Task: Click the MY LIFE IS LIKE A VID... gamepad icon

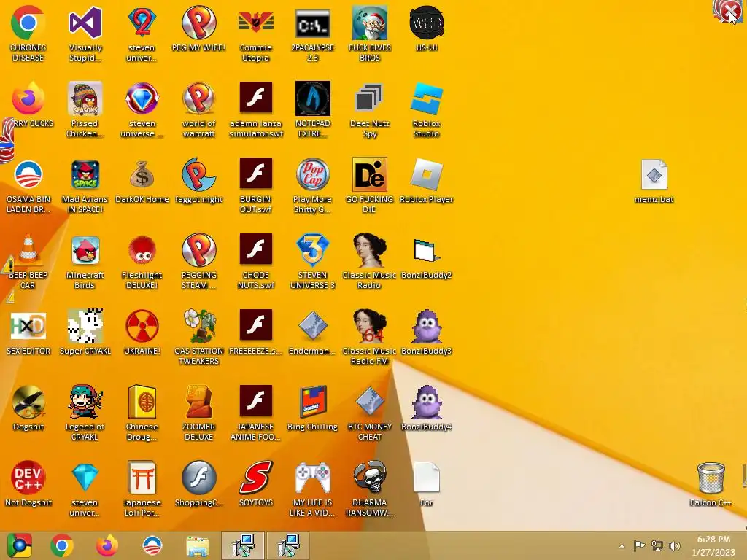Action: (x=312, y=478)
